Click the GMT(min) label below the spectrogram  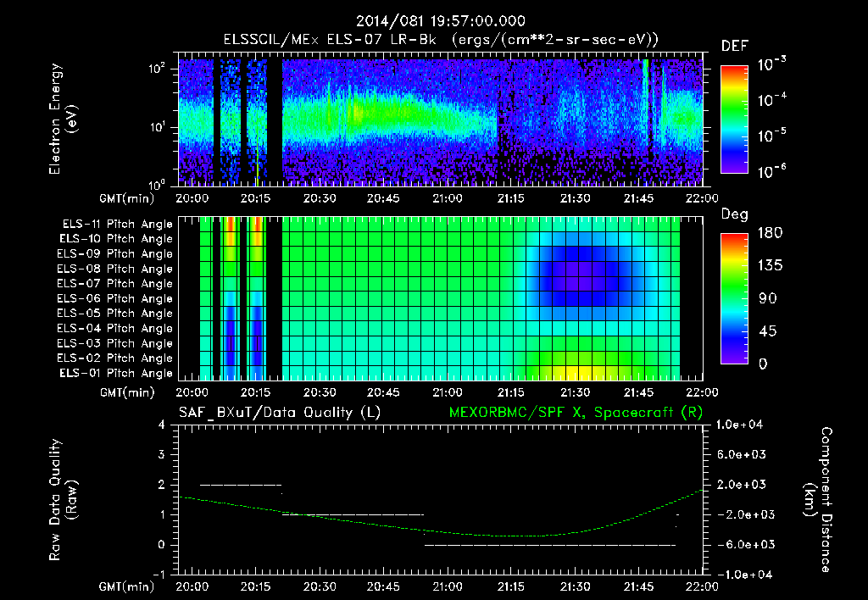point(127,198)
